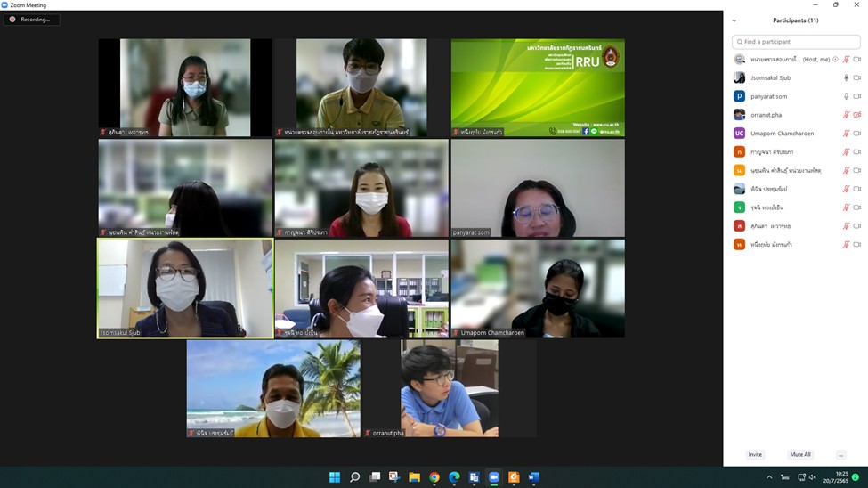The height and width of the screenshot is (488, 868).
Task: Click the red recording dot icon
Action: point(12,20)
